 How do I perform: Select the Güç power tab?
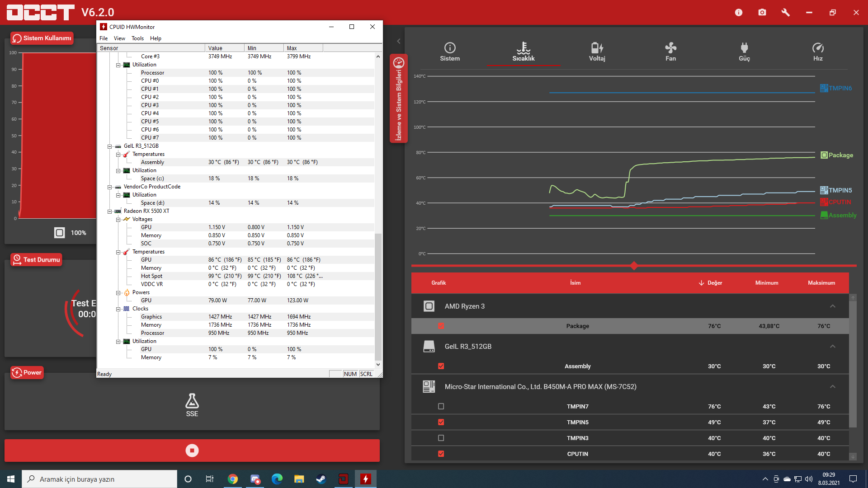[x=744, y=52]
